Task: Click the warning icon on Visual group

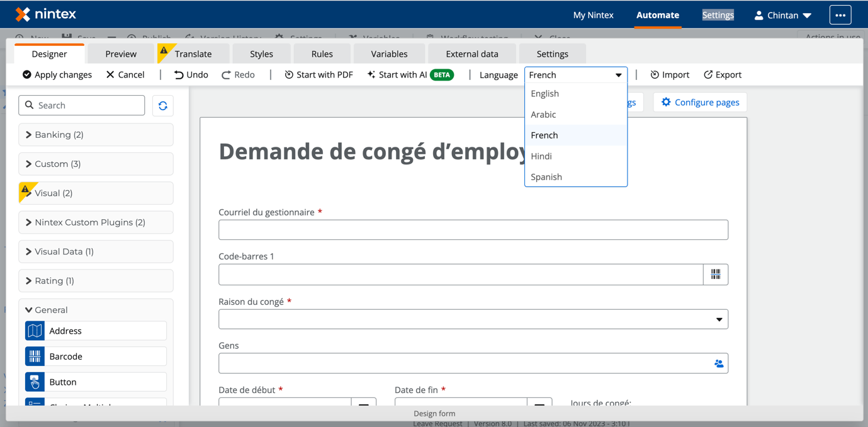Action: [25, 189]
